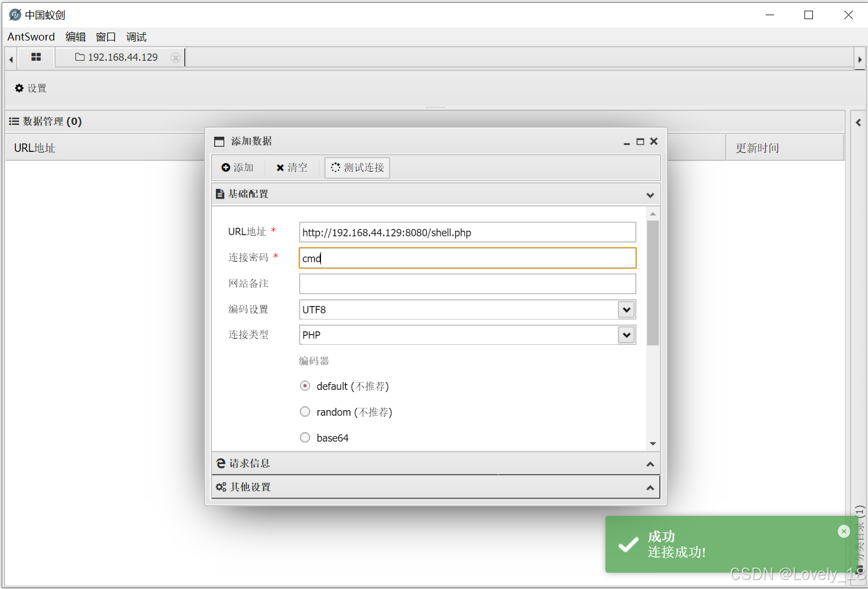The image size is (868, 589).
Task: Click the left tab scroll arrow
Action: point(11,59)
